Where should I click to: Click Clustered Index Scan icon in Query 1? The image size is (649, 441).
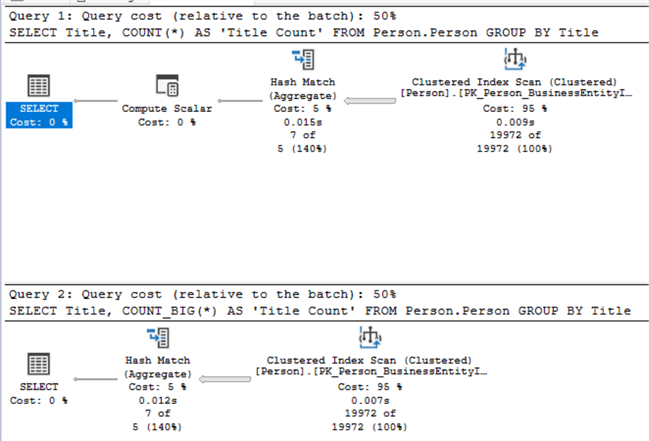click(x=514, y=59)
